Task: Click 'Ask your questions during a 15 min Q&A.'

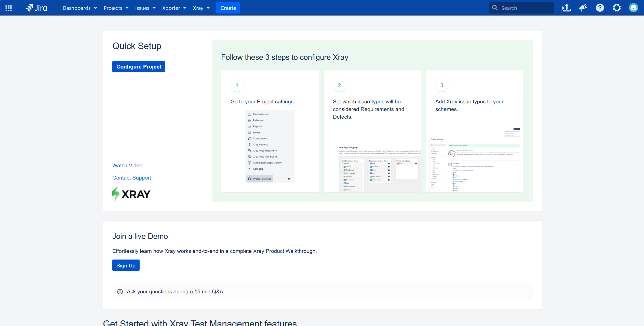Action: [176, 292]
